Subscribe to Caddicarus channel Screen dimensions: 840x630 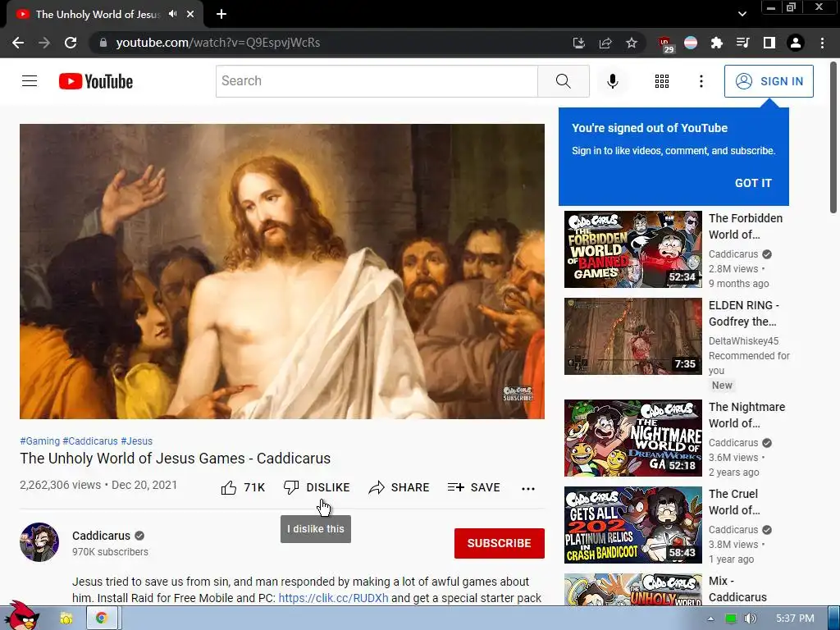tap(500, 543)
